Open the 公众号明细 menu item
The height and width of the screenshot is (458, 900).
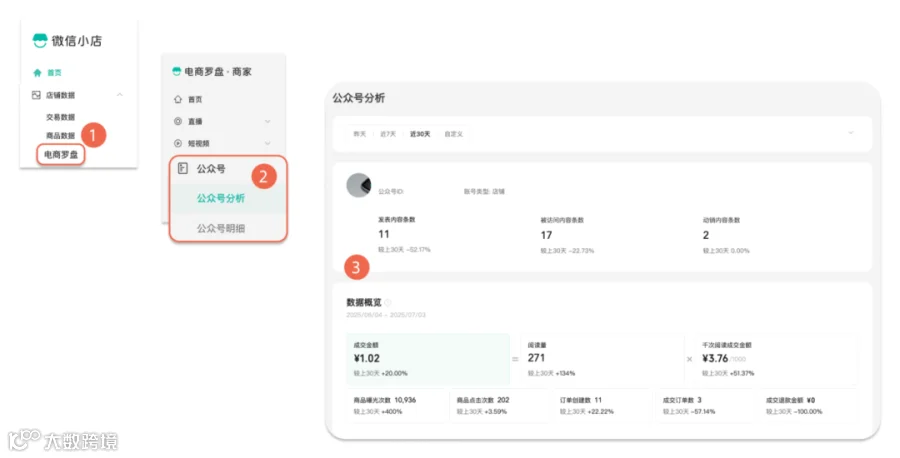click(x=221, y=228)
